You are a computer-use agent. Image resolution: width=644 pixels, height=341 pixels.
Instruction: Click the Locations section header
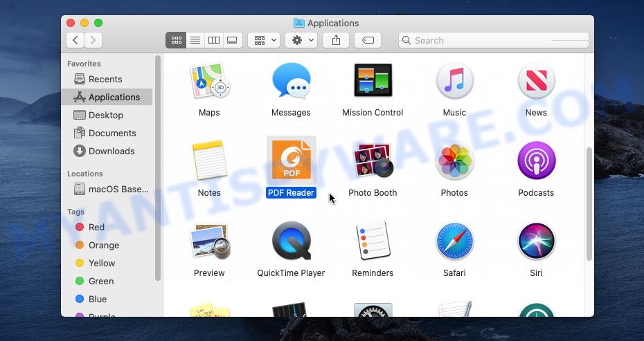click(x=85, y=174)
